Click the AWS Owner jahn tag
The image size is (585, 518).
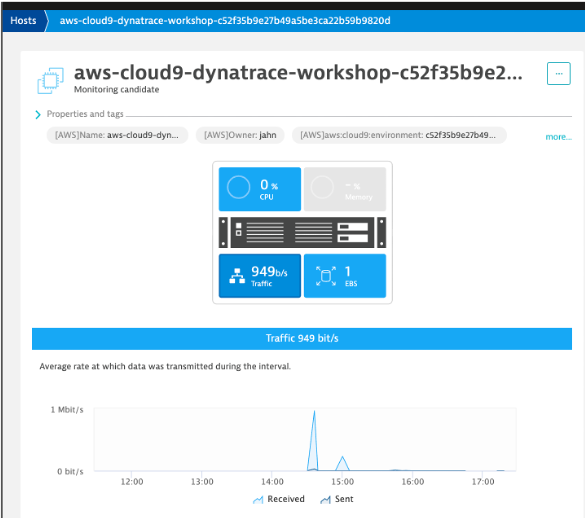pyautogui.click(x=240, y=135)
